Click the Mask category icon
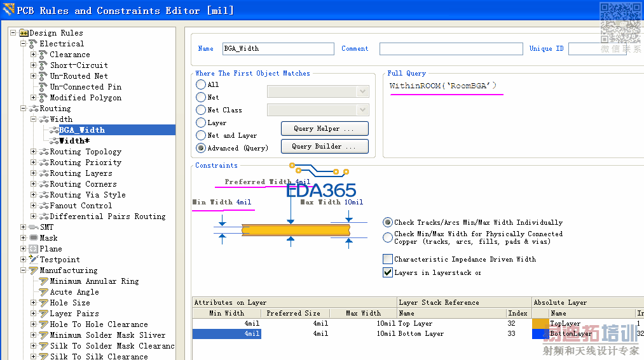644x360 pixels. tap(34, 238)
